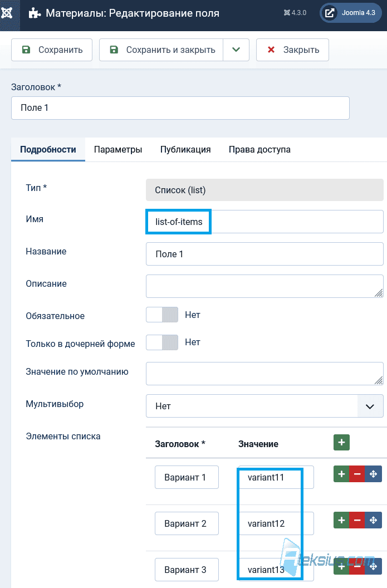This screenshot has height=588, width=387.
Task: Toggle the Обязательное switch
Action: (x=162, y=315)
